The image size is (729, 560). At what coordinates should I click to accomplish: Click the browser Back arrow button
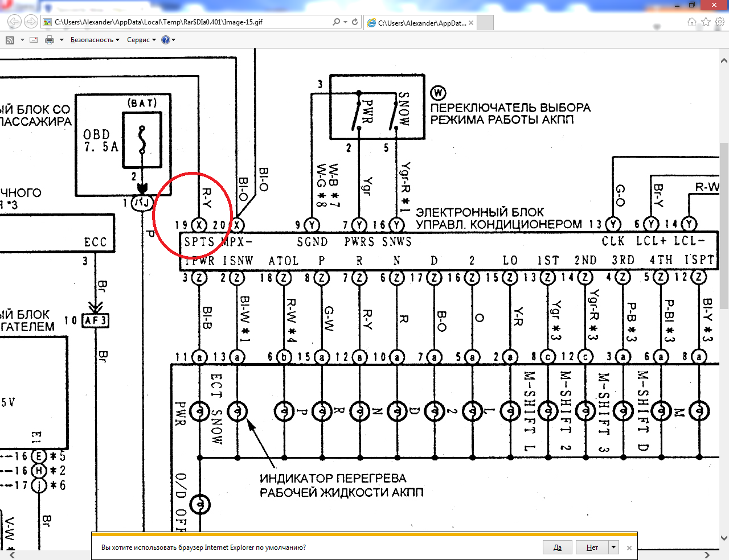(14, 22)
